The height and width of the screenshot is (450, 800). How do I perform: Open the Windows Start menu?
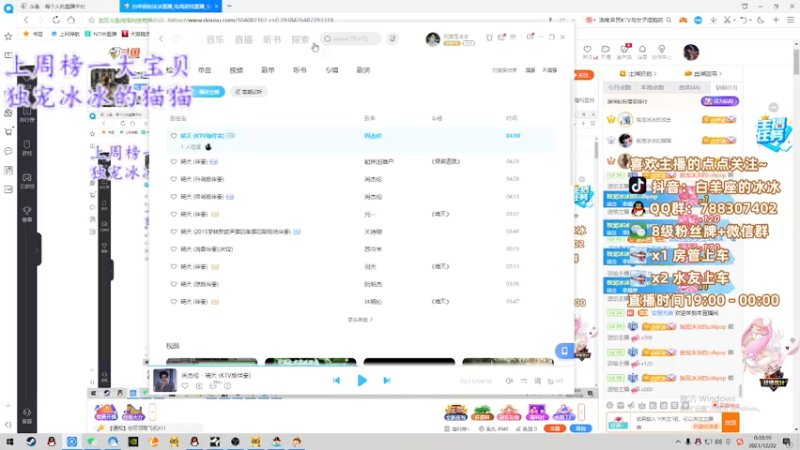click(x=9, y=442)
